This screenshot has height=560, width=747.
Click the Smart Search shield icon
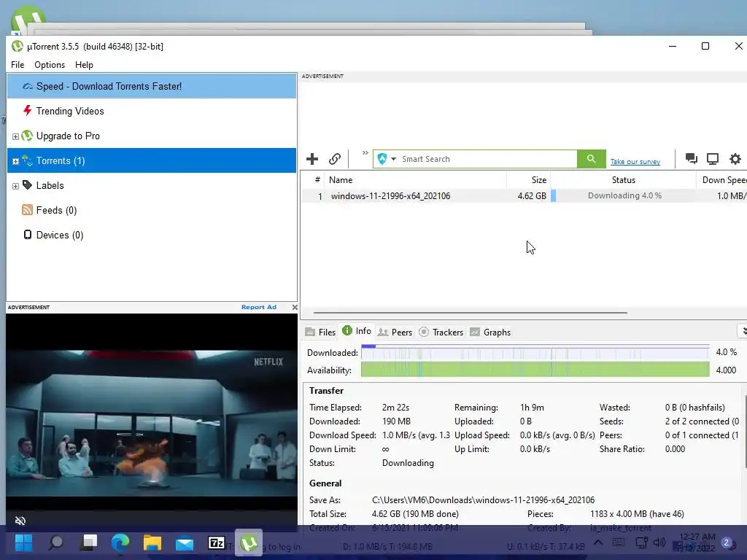(382, 158)
